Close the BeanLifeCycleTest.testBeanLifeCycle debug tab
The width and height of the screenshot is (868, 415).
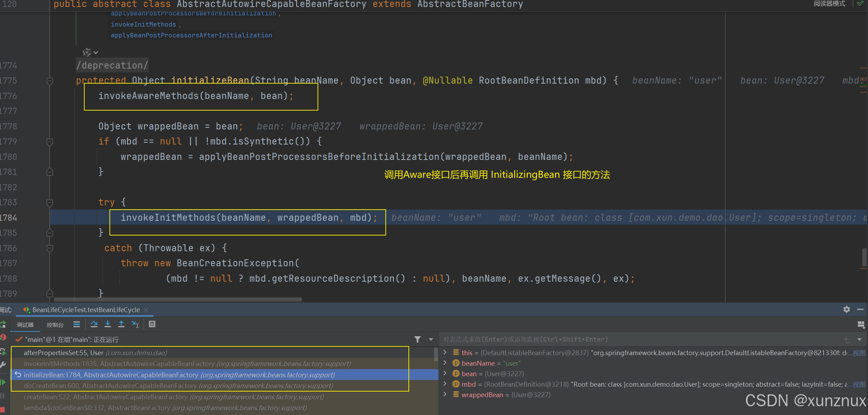click(146, 310)
